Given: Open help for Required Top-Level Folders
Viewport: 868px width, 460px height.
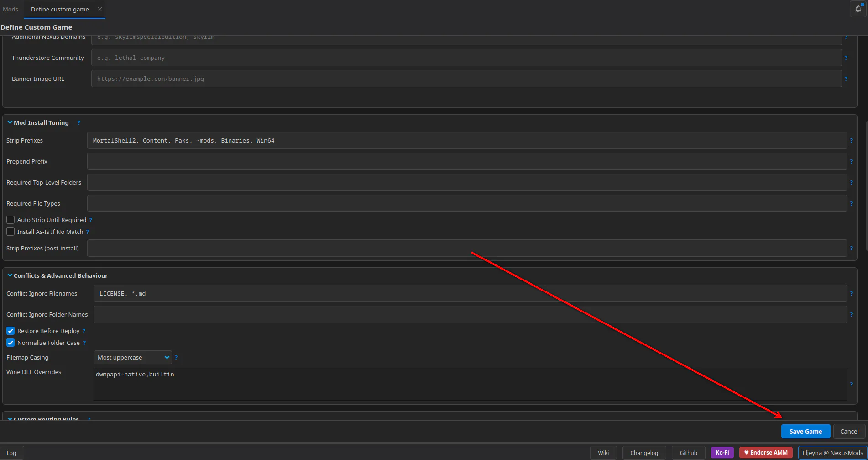Looking at the screenshot, I should coord(851,183).
